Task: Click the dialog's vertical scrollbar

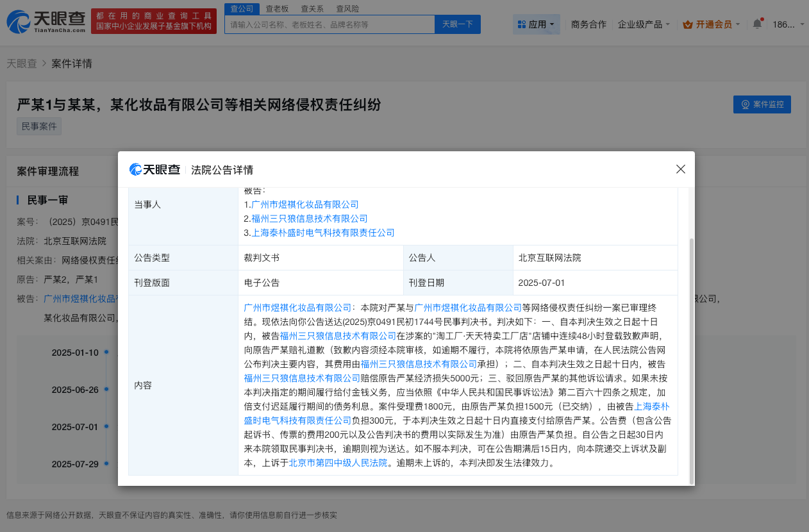Action: (691, 360)
